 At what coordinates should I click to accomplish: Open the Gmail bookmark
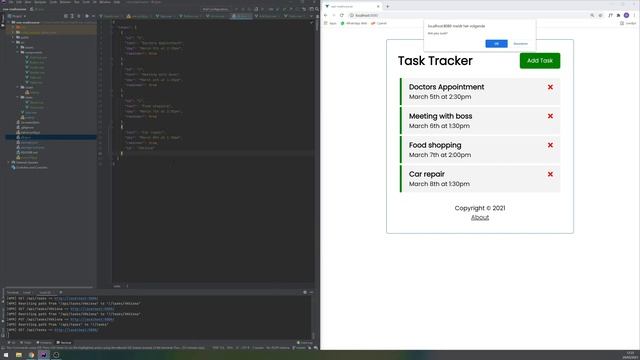coord(379,23)
